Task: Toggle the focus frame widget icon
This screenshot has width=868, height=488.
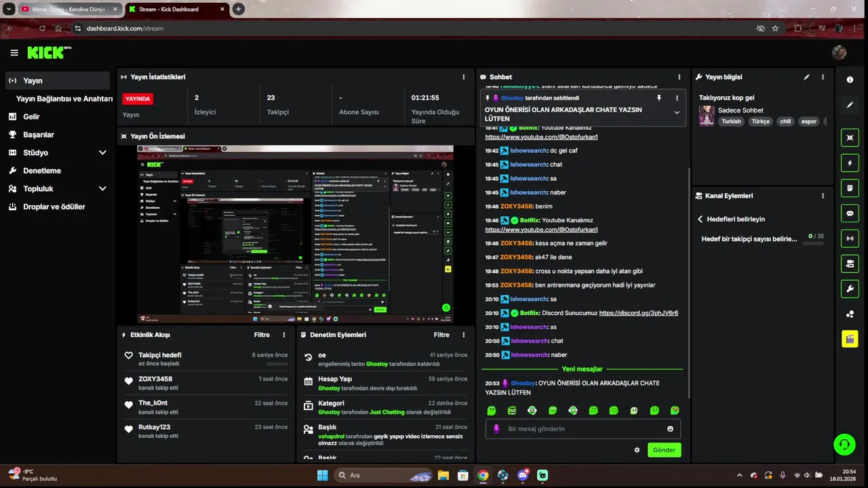Action: [x=850, y=138]
